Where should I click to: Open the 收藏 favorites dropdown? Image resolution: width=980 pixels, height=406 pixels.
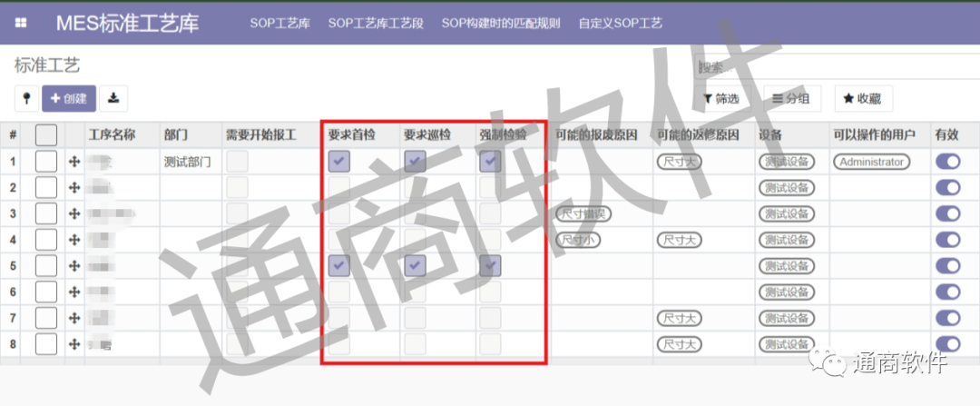tap(862, 99)
